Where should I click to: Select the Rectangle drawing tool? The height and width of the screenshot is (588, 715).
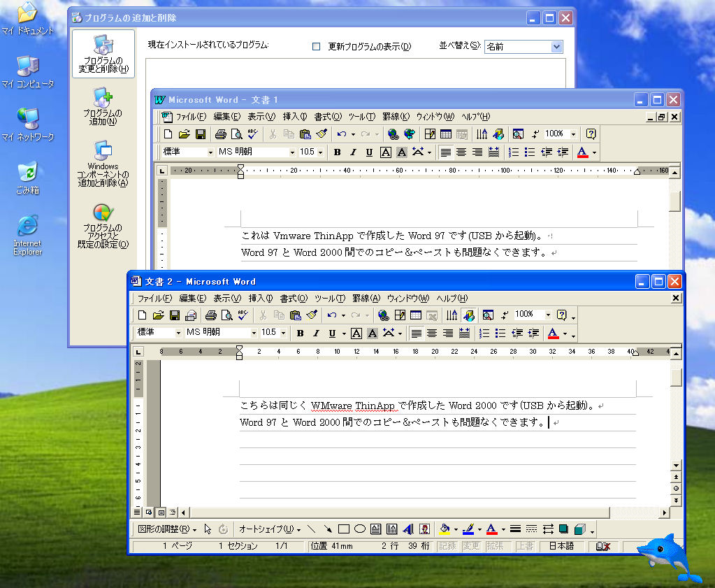coord(344,529)
